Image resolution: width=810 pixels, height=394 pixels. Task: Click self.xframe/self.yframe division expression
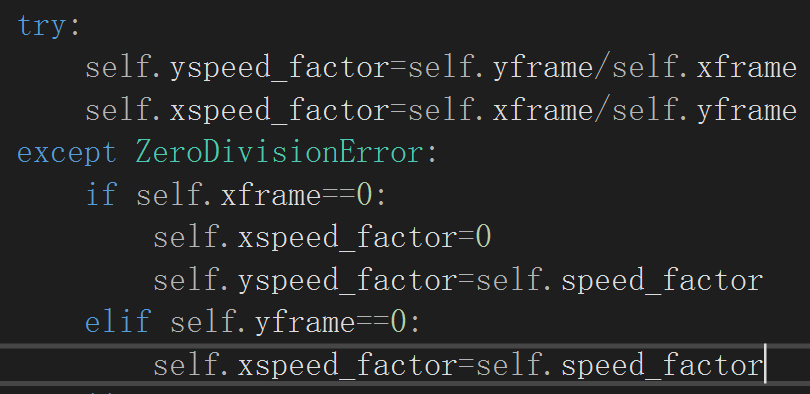point(602,111)
